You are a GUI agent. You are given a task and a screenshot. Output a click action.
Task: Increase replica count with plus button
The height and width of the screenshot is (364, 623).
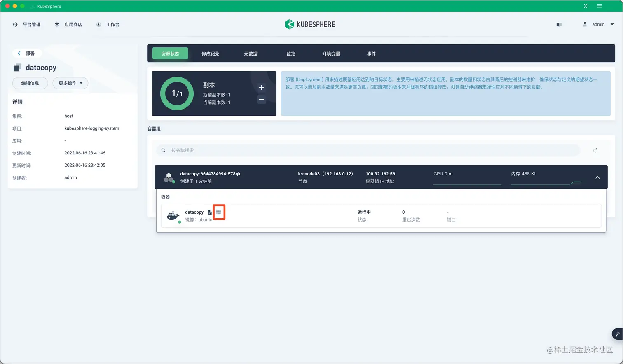[x=261, y=88]
